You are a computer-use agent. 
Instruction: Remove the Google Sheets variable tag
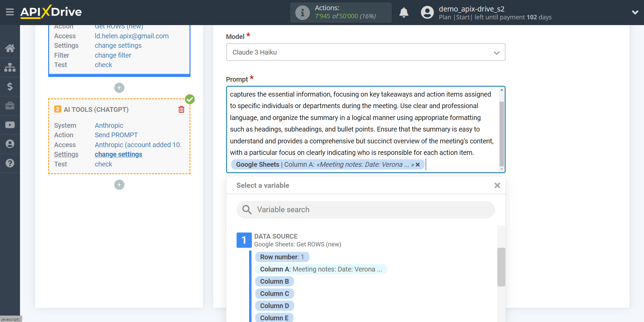coord(418,164)
